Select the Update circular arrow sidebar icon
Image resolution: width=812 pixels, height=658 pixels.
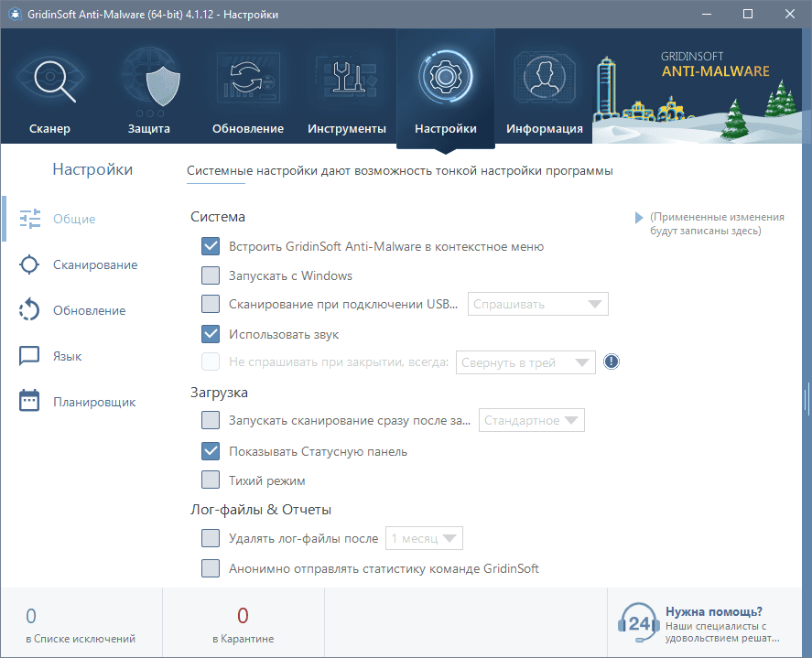29,309
